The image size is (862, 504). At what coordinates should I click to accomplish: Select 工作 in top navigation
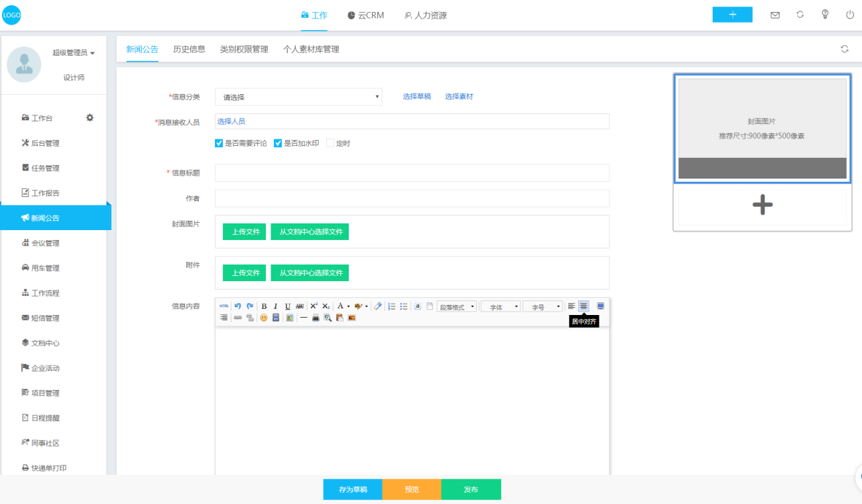pyautogui.click(x=314, y=15)
